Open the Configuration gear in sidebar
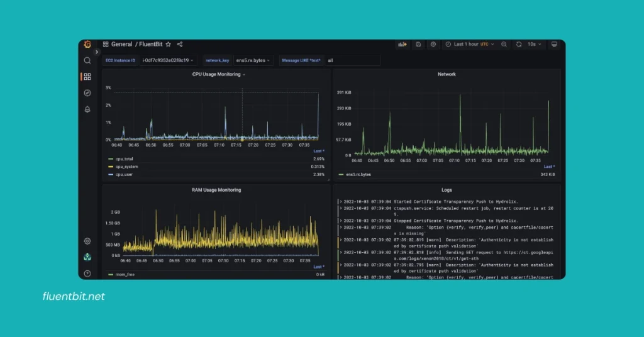This screenshot has width=644, height=337. (x=87, y=241)
